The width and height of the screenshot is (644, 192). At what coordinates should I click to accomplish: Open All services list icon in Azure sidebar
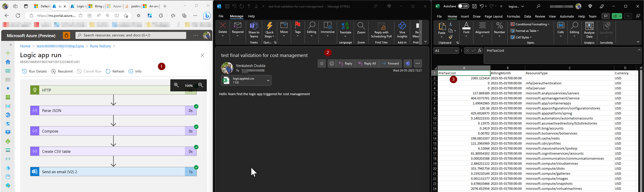coord(8,80)
